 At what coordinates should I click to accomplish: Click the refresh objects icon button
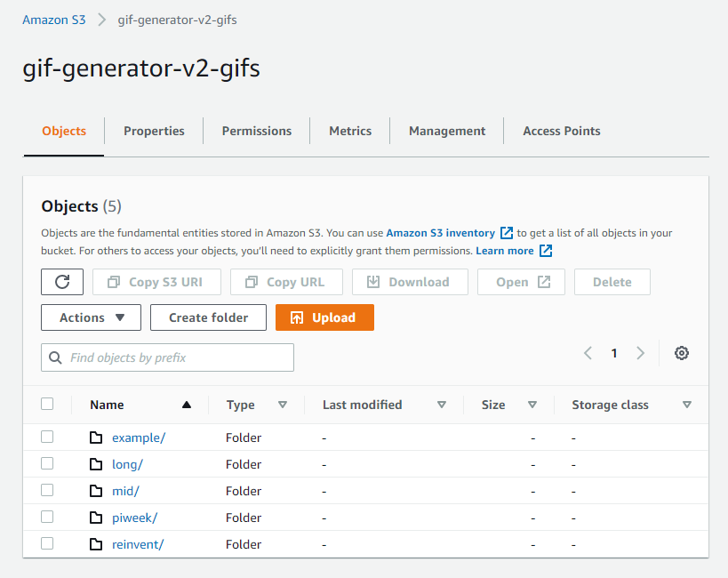(x=62, y=282)
